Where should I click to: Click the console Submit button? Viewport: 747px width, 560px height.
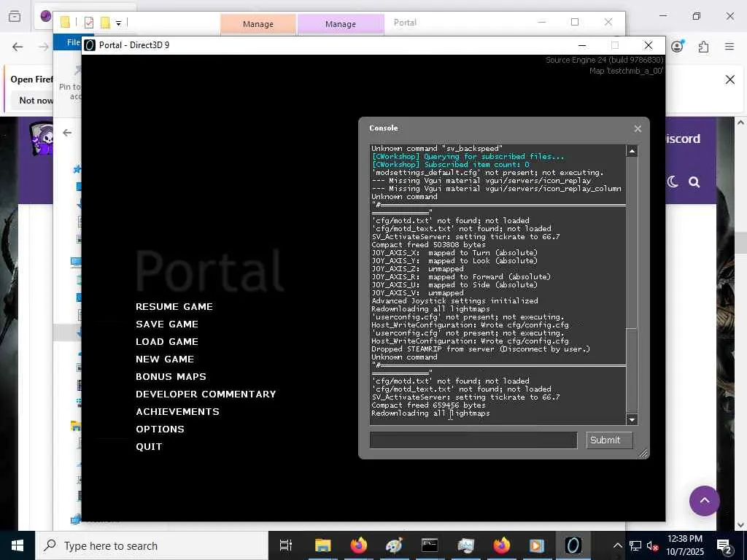pyautogui.click(x=609, y=440)
